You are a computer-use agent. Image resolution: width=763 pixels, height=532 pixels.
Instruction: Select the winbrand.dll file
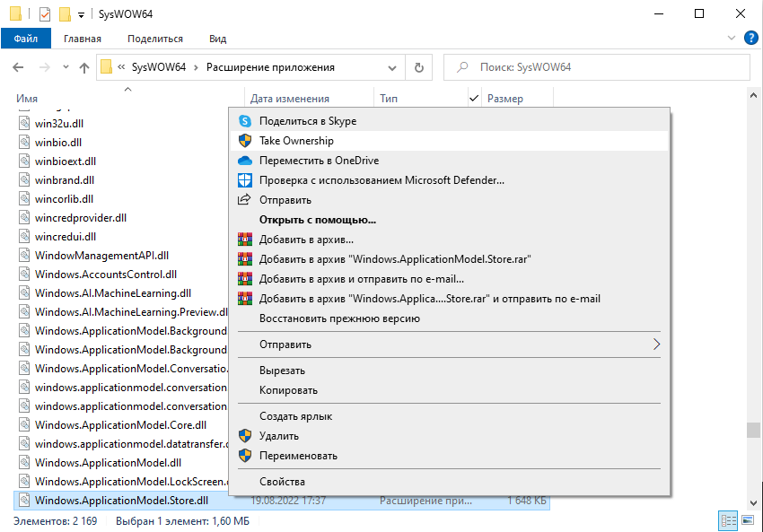(65, 180)
